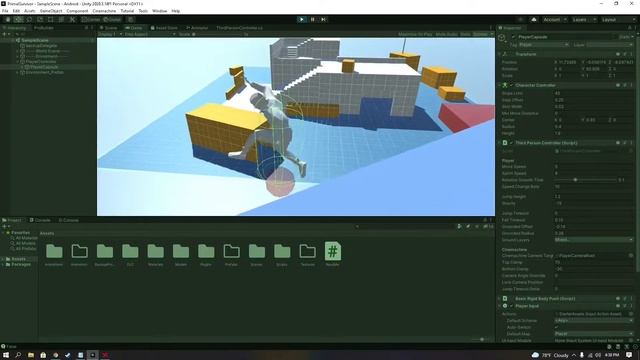Select the Hand tool in the toolbar

click(8, 19)
